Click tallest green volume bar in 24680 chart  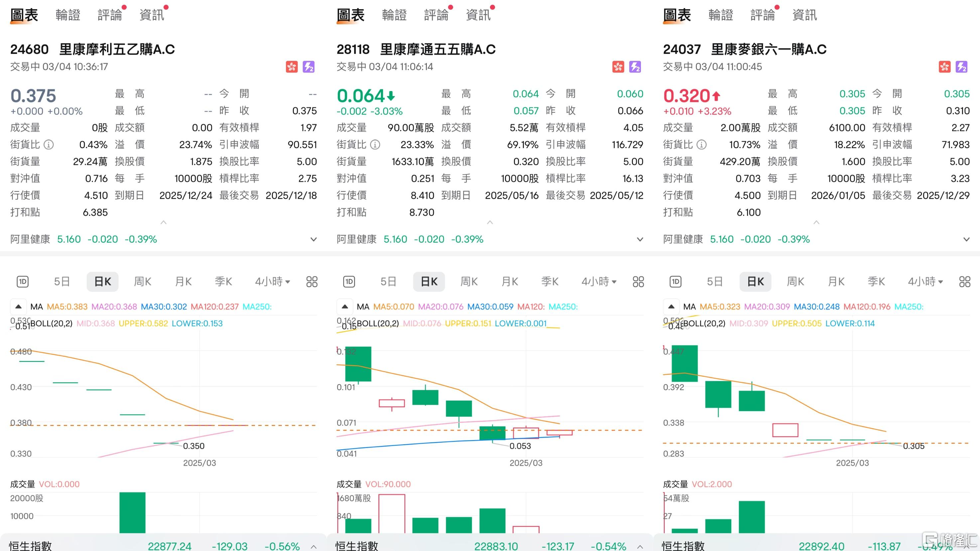[132, 512]
